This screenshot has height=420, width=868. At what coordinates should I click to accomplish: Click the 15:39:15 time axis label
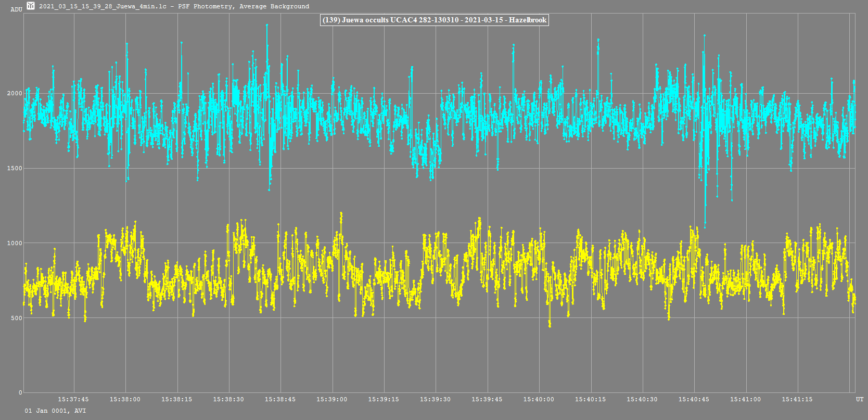384,399
